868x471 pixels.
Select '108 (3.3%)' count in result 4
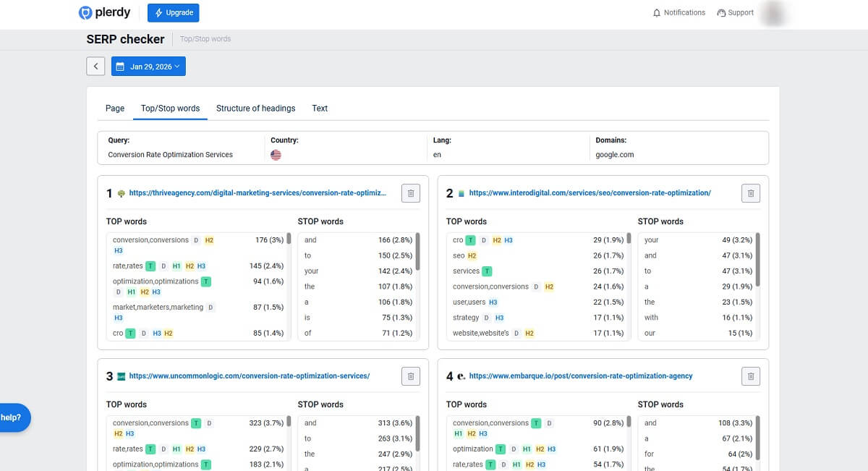(x=735, y=423)
